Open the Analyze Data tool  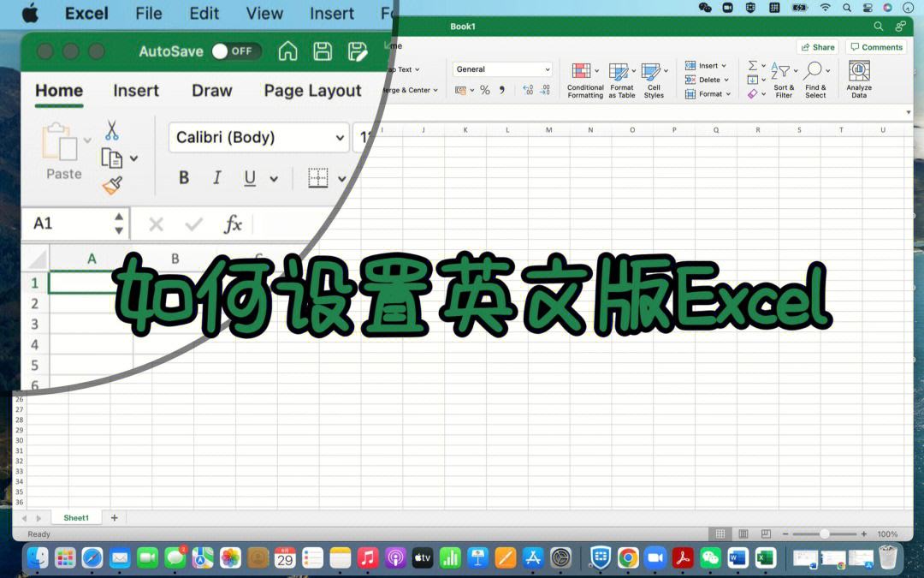859,80
